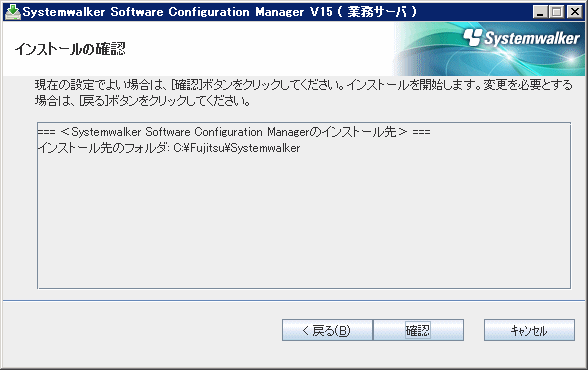Click the C:¥Fujitsu¥Systemwalker folder path line
Viewport: 588px width, 370px height.
point(237,148)
